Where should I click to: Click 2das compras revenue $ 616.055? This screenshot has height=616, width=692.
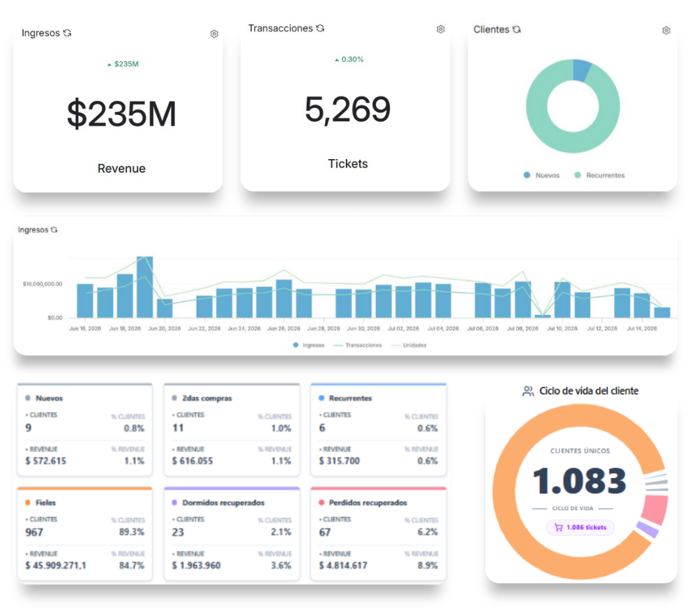point(193,460)
